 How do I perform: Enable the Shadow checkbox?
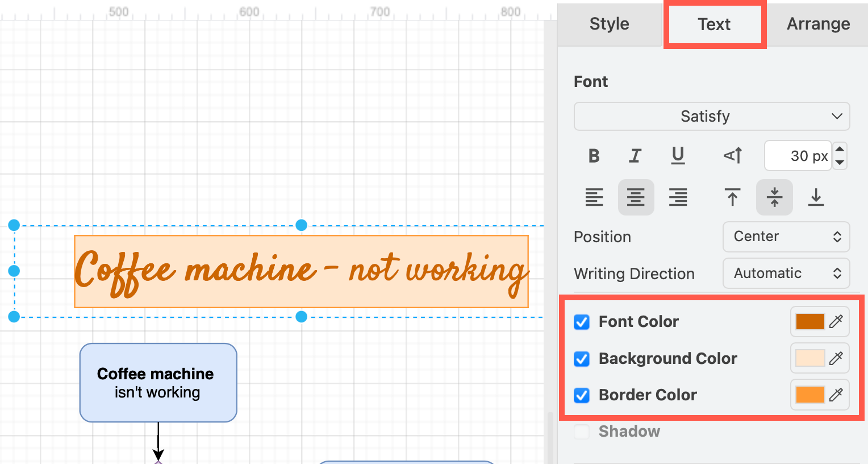coord(582,432)
